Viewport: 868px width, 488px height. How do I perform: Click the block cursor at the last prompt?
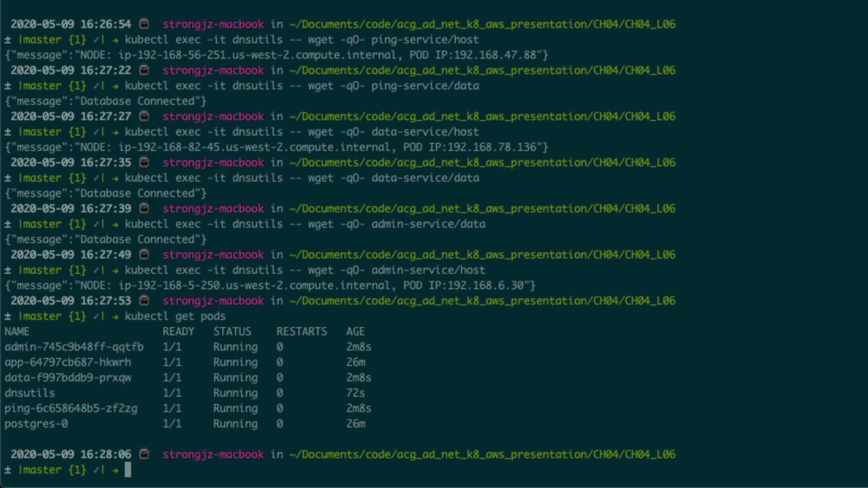128,470
